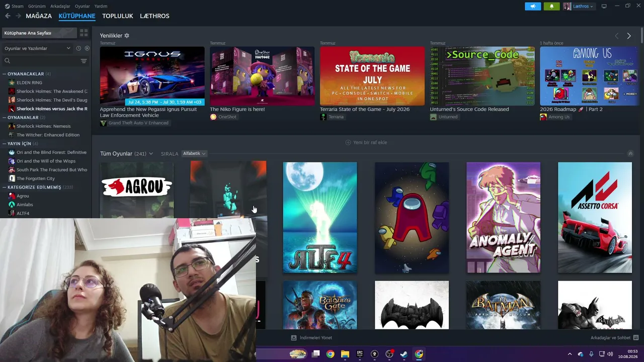Open the Assetto Corsa game cover
This screenshot has height=362, width=644.
595,217
